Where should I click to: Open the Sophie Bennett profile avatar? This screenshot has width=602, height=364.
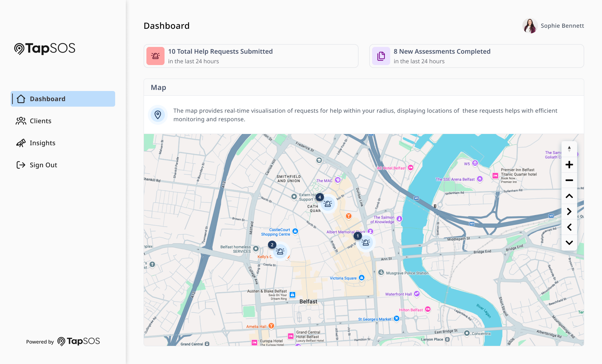point(530,26)
